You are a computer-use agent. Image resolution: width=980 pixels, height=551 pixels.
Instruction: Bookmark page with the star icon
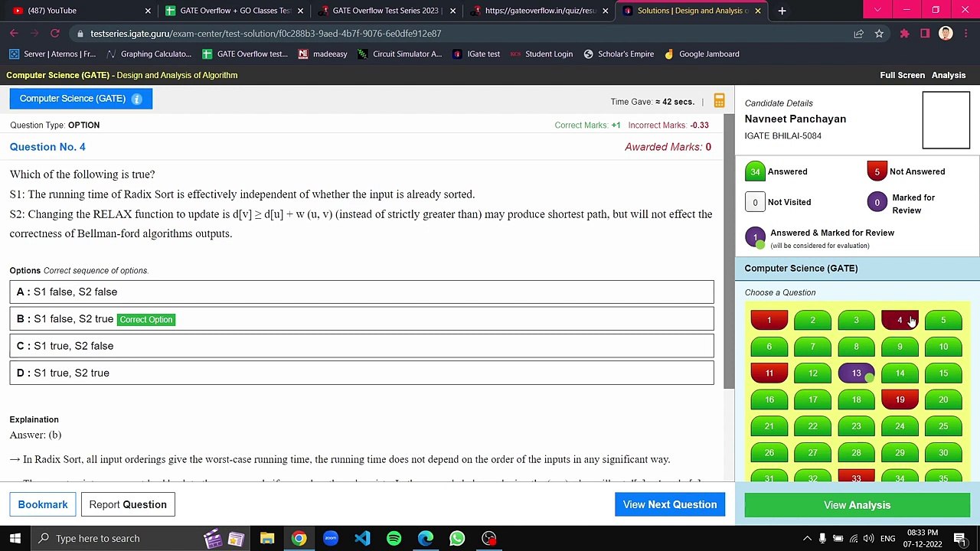(879, 34)
